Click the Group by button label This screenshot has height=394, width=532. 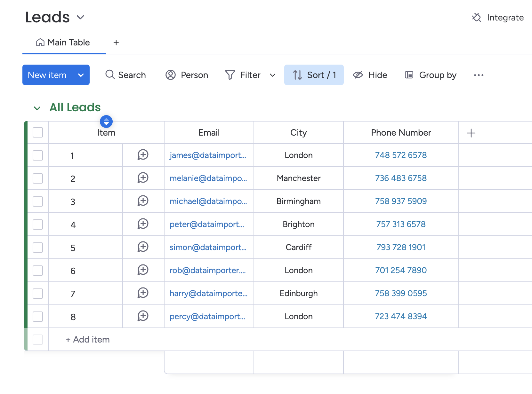click(438, 75)
